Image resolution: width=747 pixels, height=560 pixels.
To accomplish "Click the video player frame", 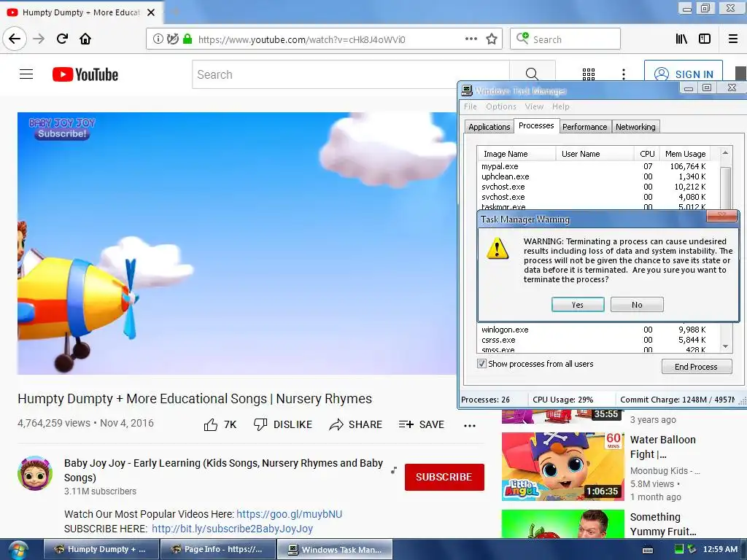I will pos(237,244).
